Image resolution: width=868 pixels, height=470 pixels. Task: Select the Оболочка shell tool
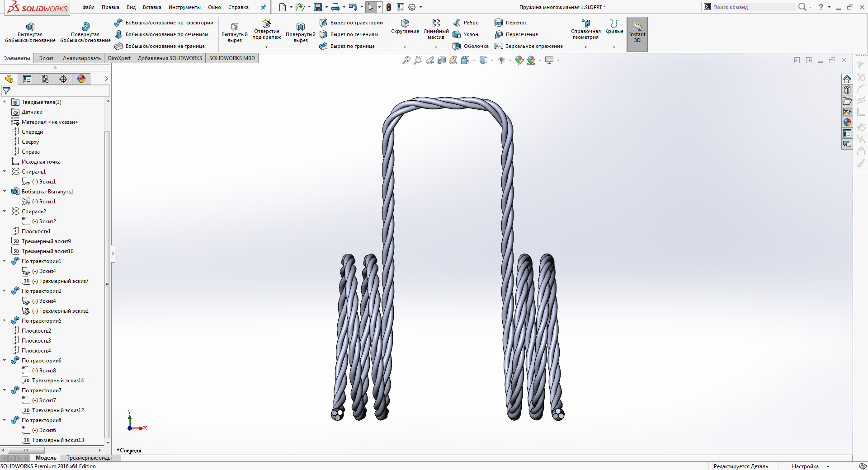click(x=471, y=46)
